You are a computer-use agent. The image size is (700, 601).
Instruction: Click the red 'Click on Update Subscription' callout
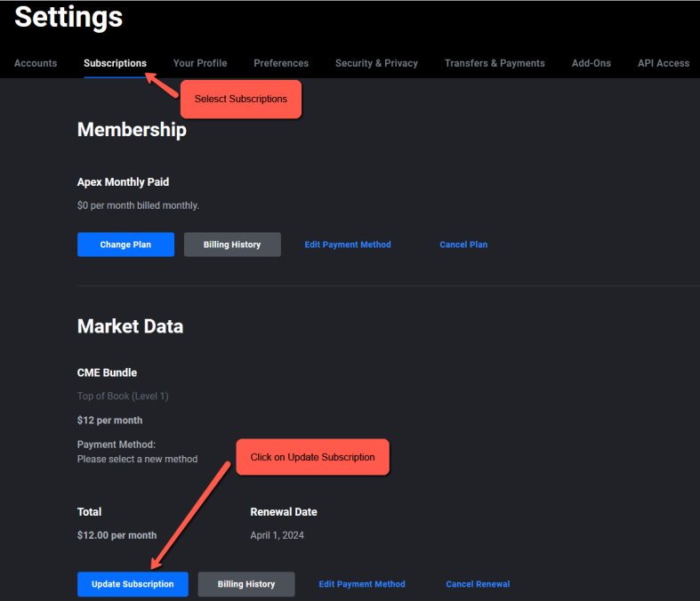[312, 457]
